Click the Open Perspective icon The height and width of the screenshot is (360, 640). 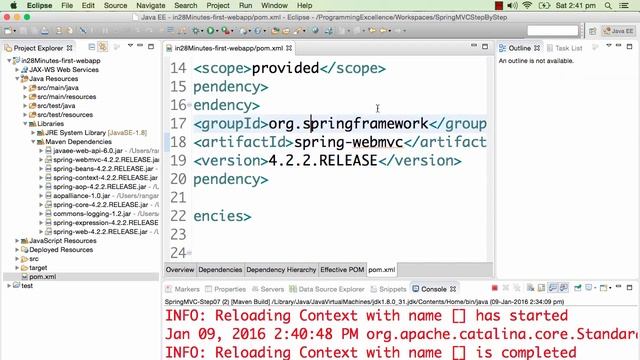pyautogui.click(x=593, y=31)
